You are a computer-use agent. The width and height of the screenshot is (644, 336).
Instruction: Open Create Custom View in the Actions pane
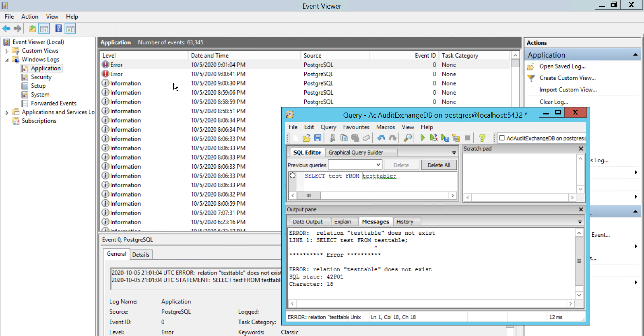tap(567, 78)
